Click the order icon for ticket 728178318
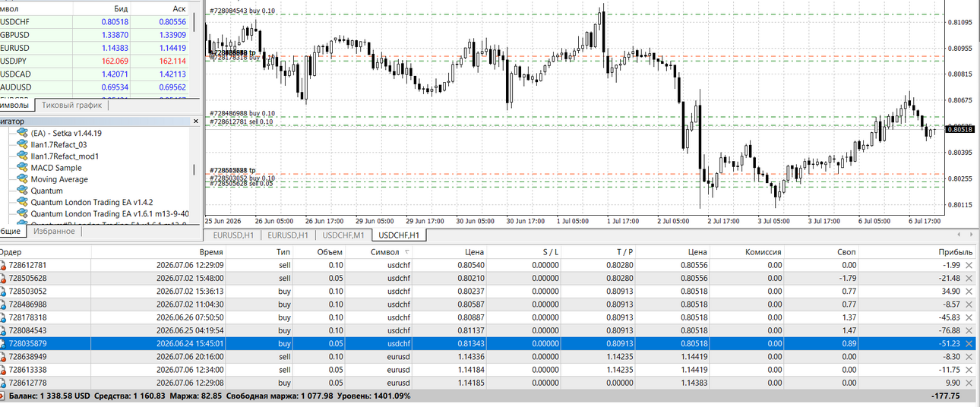Screen dimensions: 980x407 point(3,317)
